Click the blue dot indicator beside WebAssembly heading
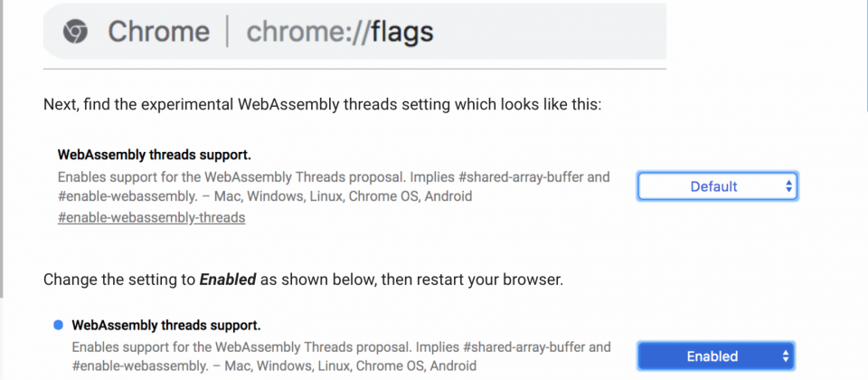The width and height of the screenshot is (868, 380). pyautogui.click(x=58, y=325)
